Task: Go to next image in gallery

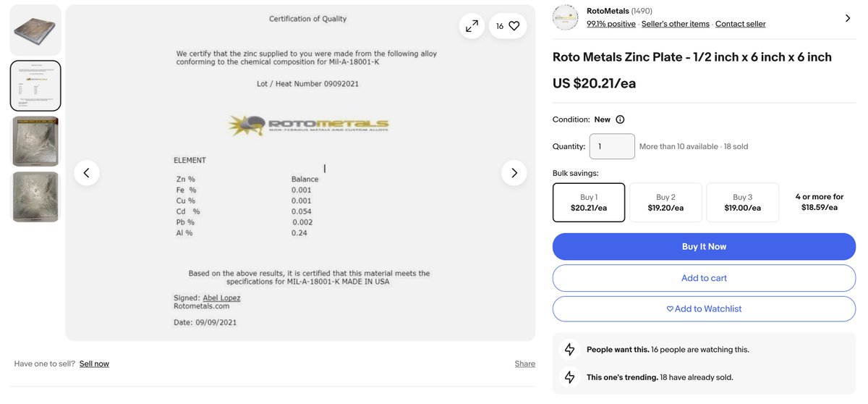Action: (x=514, y=173)
